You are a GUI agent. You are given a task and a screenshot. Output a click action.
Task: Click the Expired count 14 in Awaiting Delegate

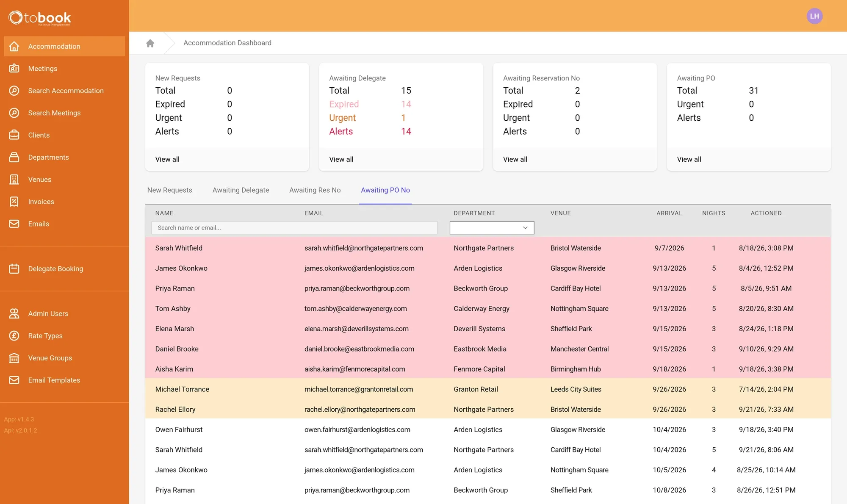click(x=406, y=104)
